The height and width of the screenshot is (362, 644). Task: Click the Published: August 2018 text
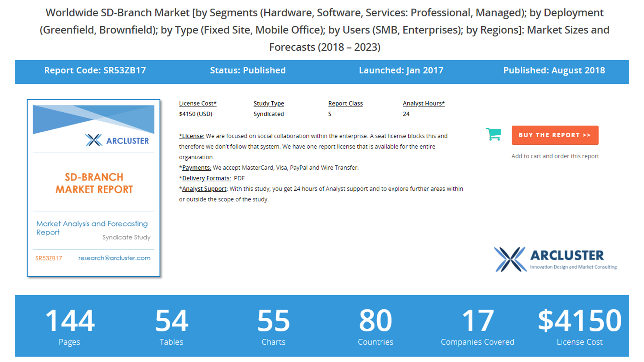554,70
